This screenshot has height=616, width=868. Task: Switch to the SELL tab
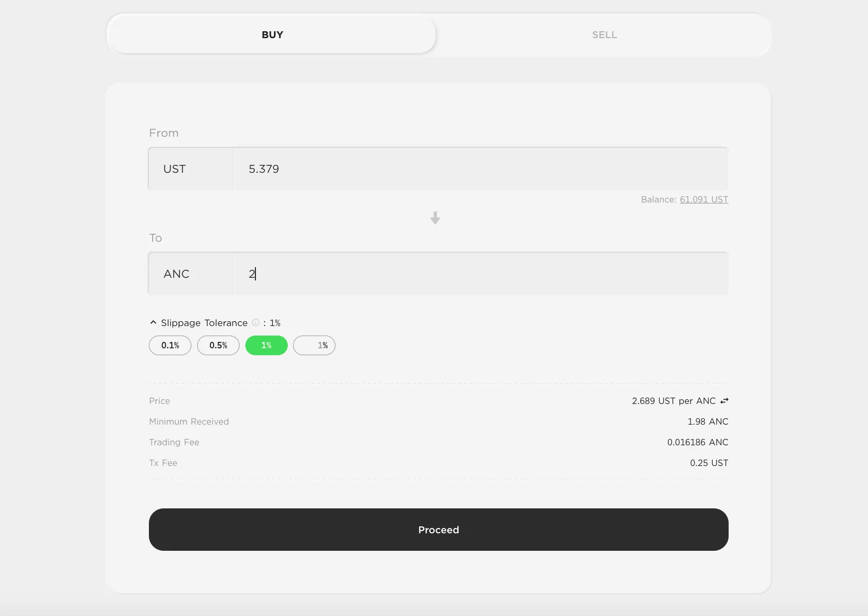coord(605,35)
